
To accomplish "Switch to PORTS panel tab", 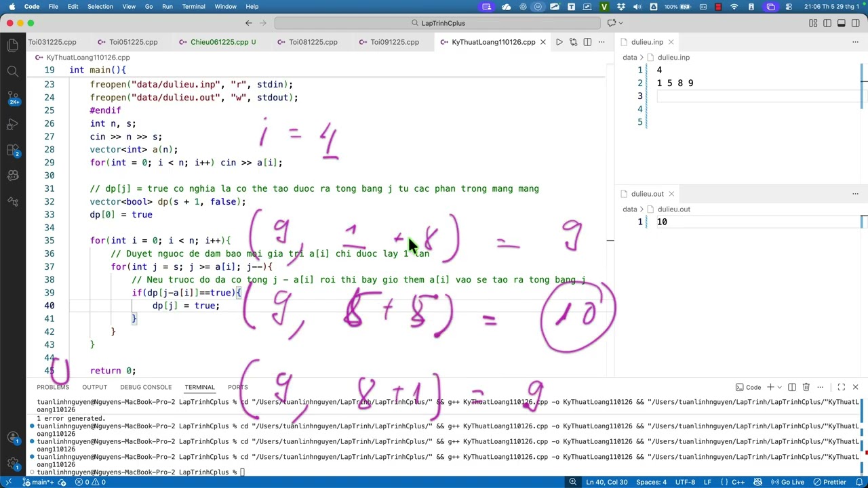I will [x=237, y=387].
